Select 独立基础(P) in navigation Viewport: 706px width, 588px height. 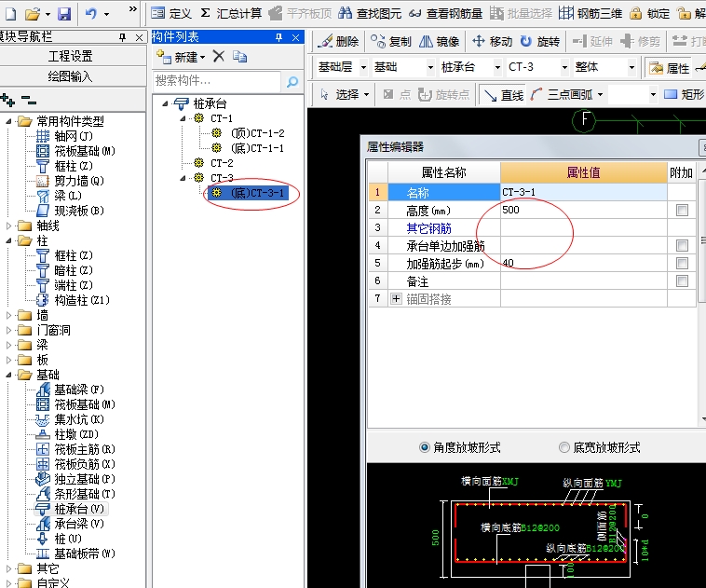point(85,479)
